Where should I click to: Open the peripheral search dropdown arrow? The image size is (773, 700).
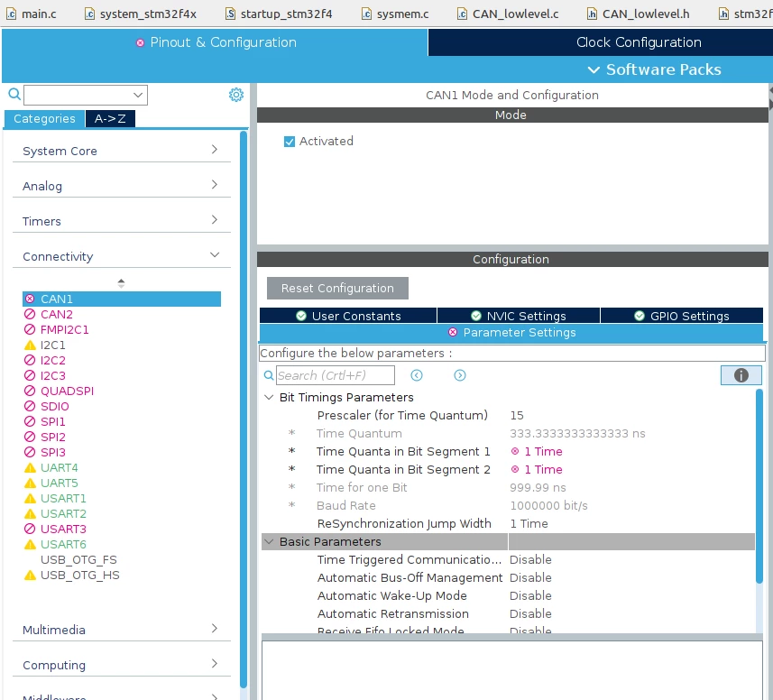[x=138, y=95]
